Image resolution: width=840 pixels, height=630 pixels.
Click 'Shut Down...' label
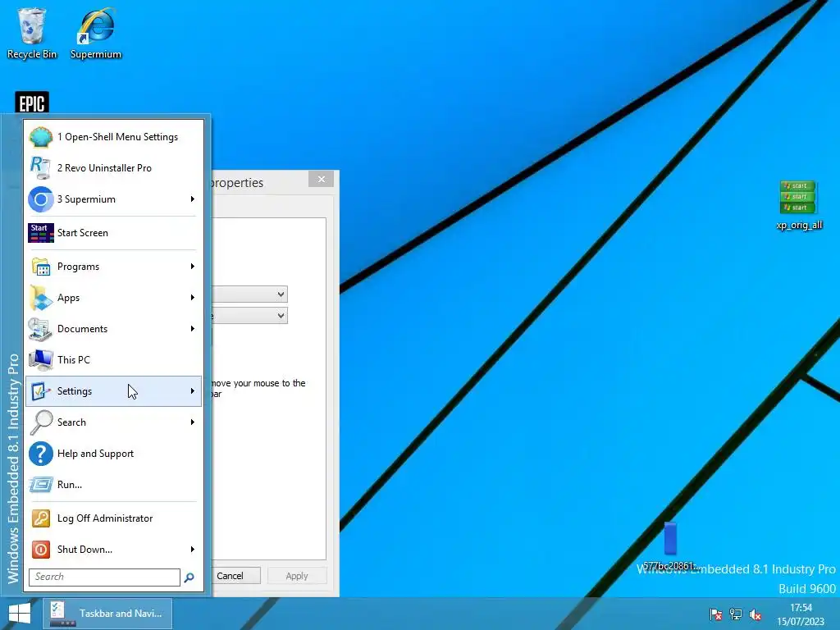pos(84,550)
